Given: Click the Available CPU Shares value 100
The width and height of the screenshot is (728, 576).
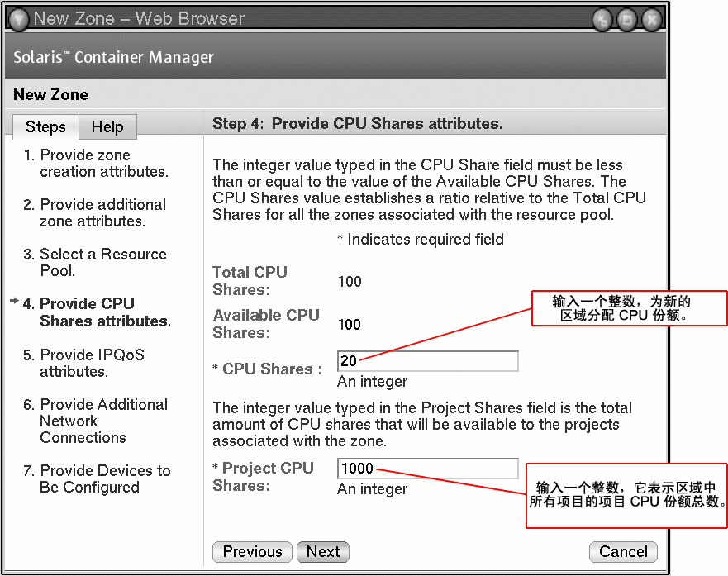Looking at the screenshot, I should pos(350,325).
